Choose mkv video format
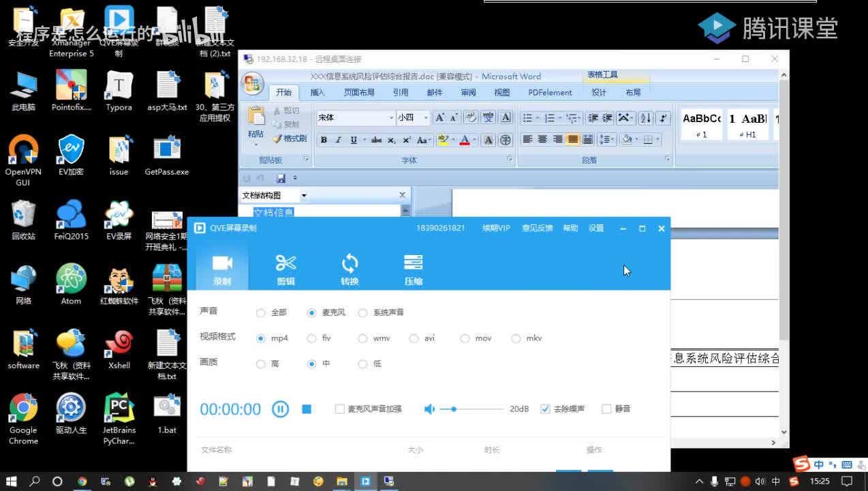The width and height of the screenshot is (868, 491). point(516,338)
